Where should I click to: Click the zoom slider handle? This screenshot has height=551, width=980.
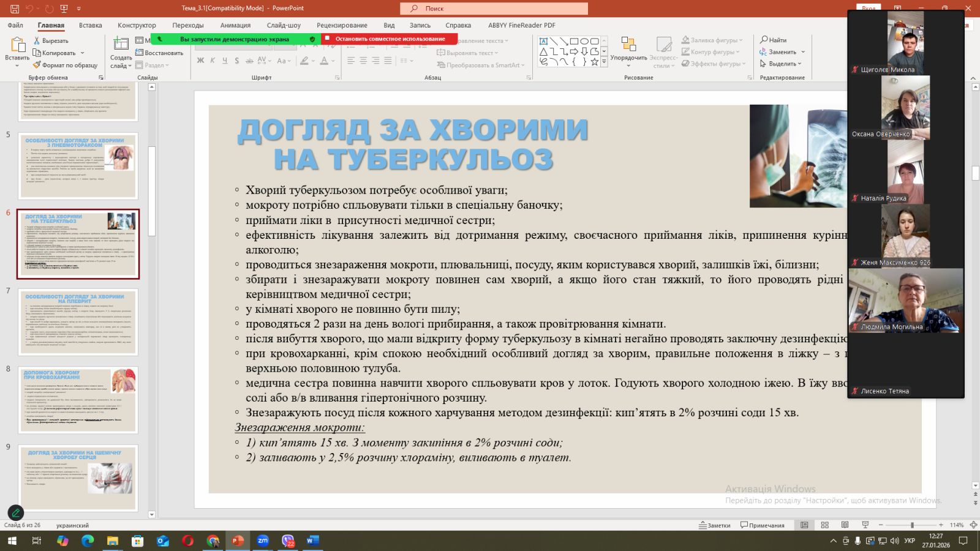coord(912,525)
